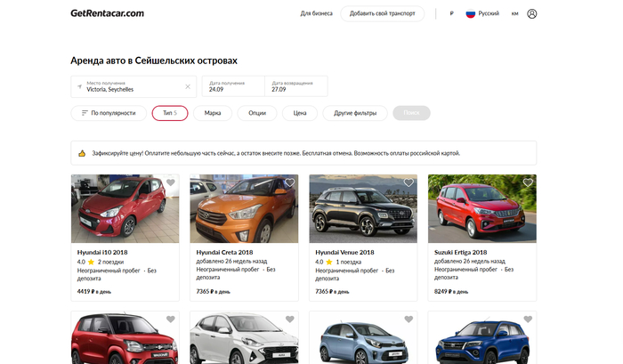Open the Цена price filter
Viewport: 623px width, 364px height.
point(300,113)
